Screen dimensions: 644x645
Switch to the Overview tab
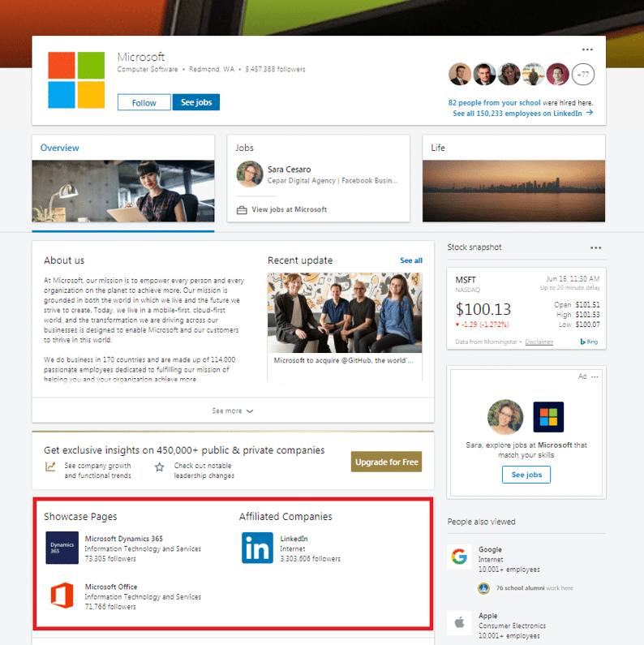[x=123, y=178]
